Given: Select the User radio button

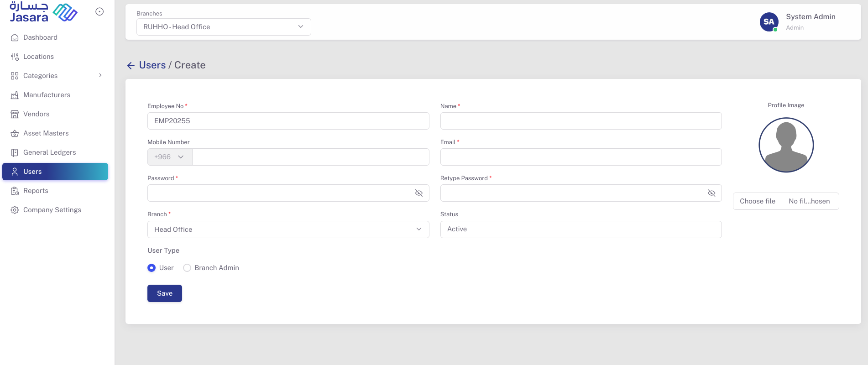Looking at the screenshot, I should pyautogui.click(x=152, y=268).
